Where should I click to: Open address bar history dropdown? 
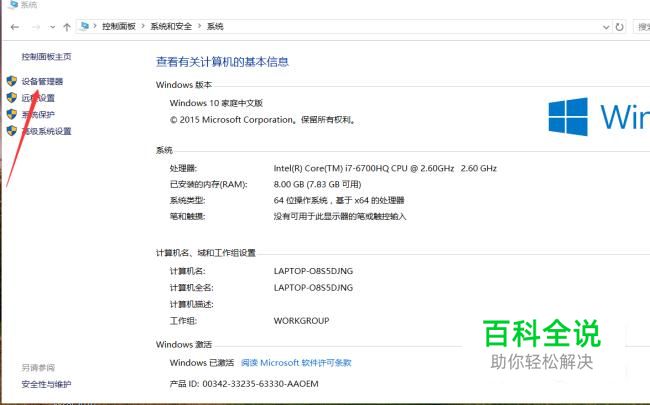606,27
